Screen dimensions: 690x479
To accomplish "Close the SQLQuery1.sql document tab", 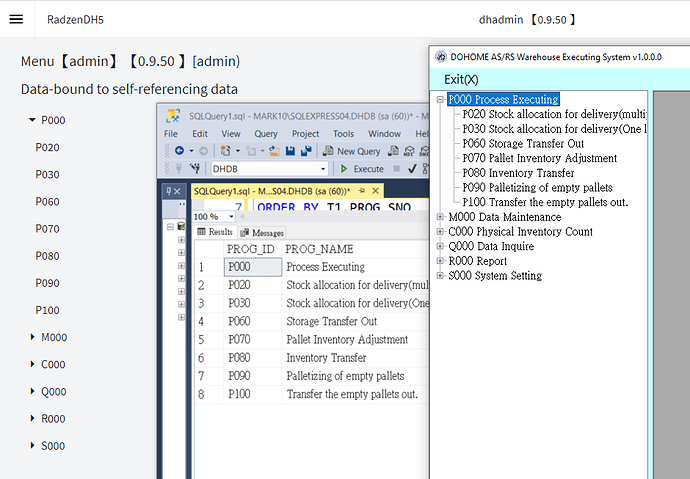I will coord(375,191).
